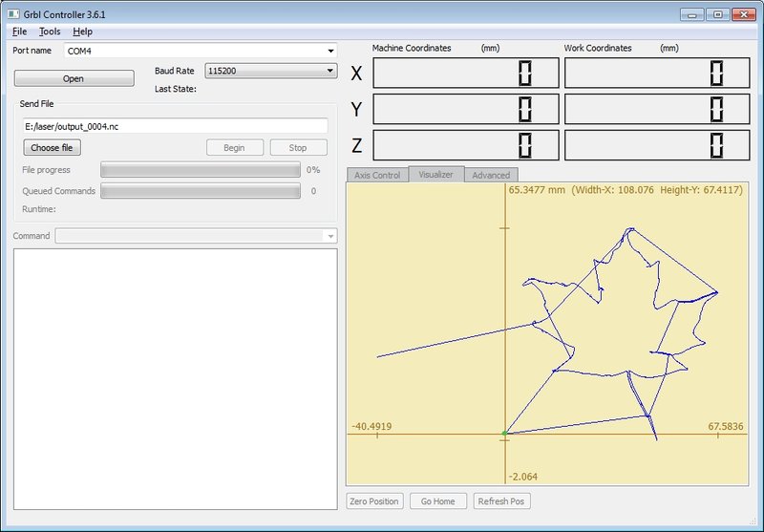This screenshot has height=532, width=764.
Task: Click the '67.5836' axis label
Action: 726,426
